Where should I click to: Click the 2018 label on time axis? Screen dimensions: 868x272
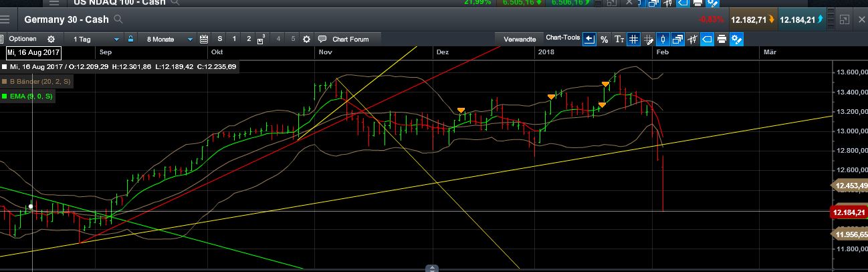(546, 52)
